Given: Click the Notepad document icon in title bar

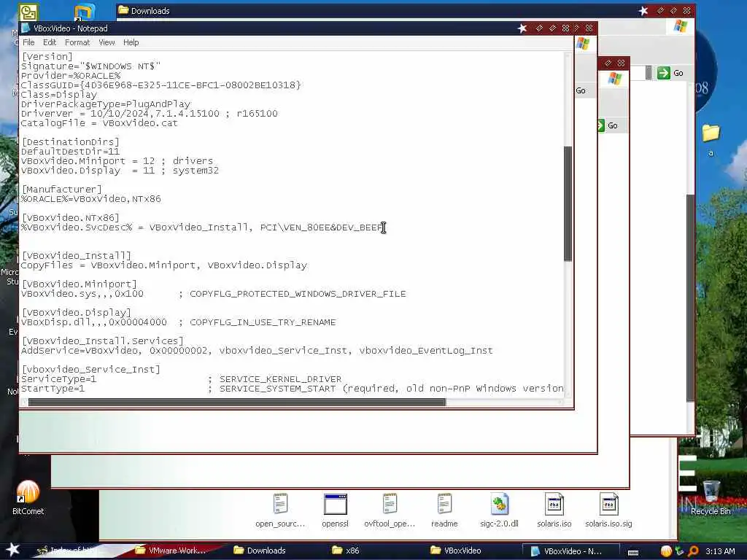Looking at the screenshot, I should click(x=26, y=28).
